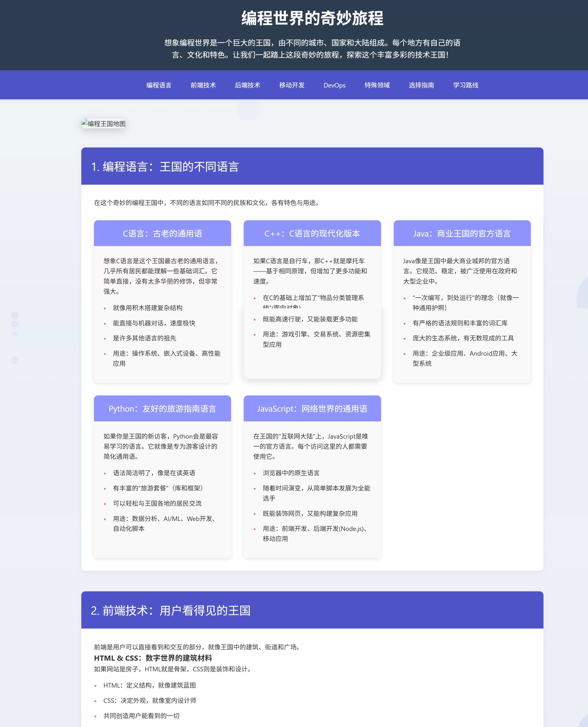Open the DevOps section via navigation

point(334,85)
